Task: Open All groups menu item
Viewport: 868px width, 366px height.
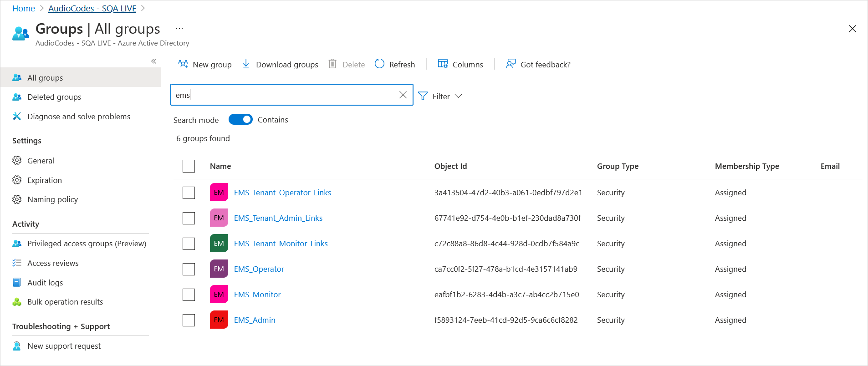Action: pos(81,77)
